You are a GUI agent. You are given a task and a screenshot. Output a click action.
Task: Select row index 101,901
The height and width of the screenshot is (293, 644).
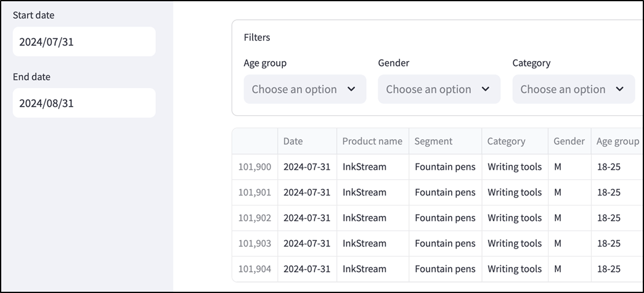point(255,192)
